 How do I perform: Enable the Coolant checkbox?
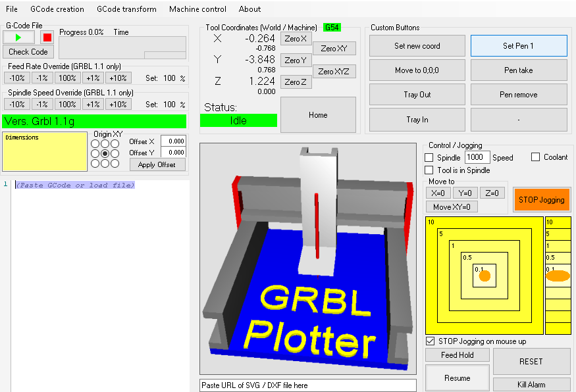point(535,157)
